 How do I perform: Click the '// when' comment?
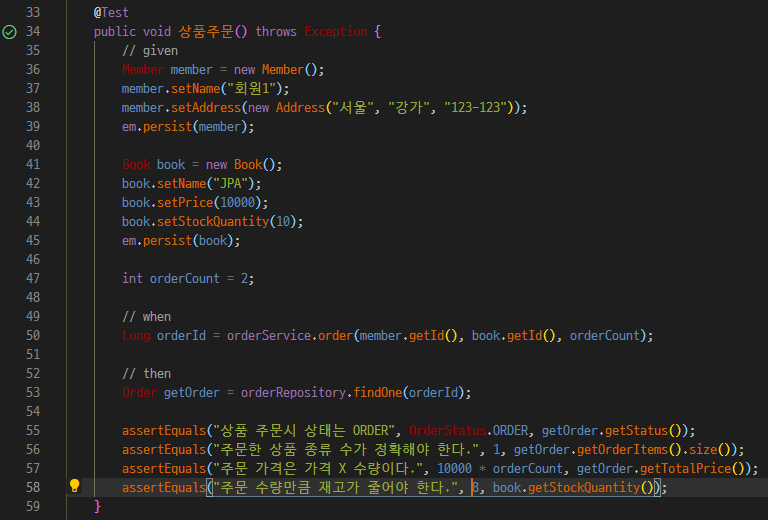(146, 316)
